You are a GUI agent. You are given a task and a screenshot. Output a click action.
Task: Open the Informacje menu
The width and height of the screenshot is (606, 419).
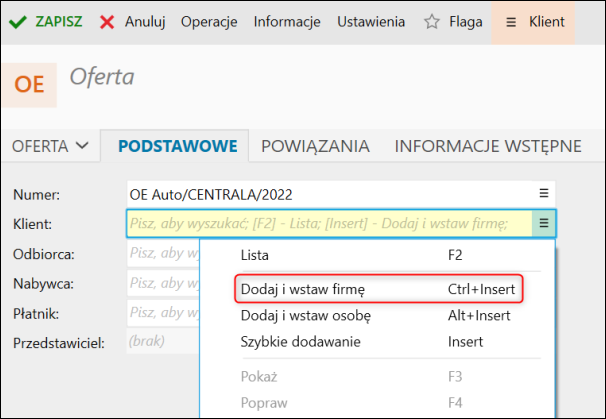287,22
